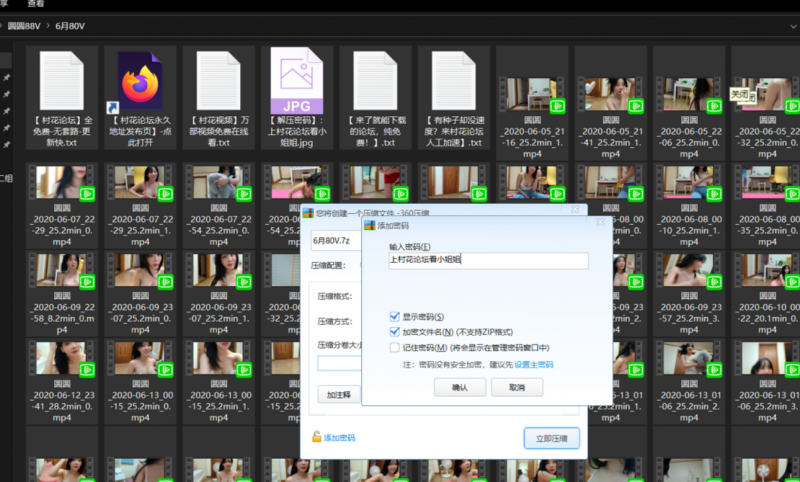Click the top pin icon in sidebar
800x482 pixels.
(x=7, y=77)
